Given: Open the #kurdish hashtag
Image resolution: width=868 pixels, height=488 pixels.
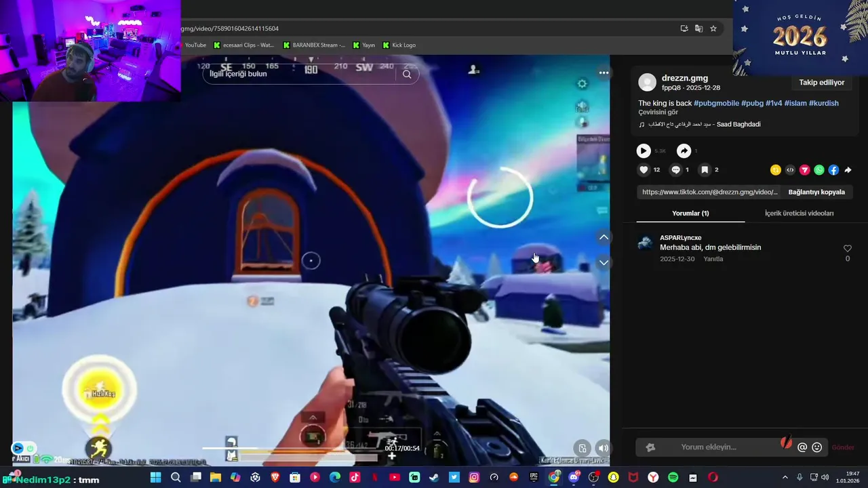Looking at the screenshot, I should coord(823,103).
